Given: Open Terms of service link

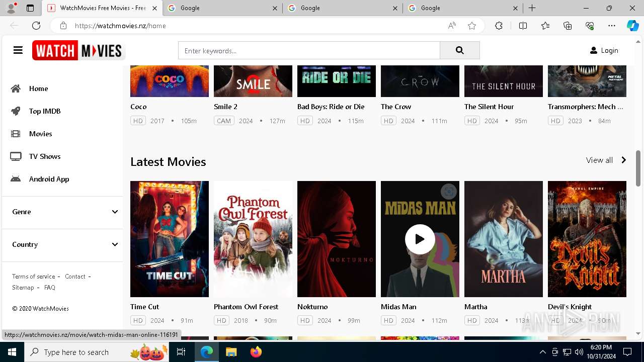Looking at the screenshot, I should click(34, 277).
